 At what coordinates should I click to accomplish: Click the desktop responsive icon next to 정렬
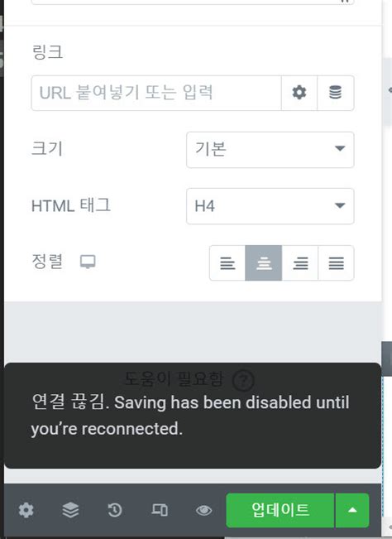[88, 262]
